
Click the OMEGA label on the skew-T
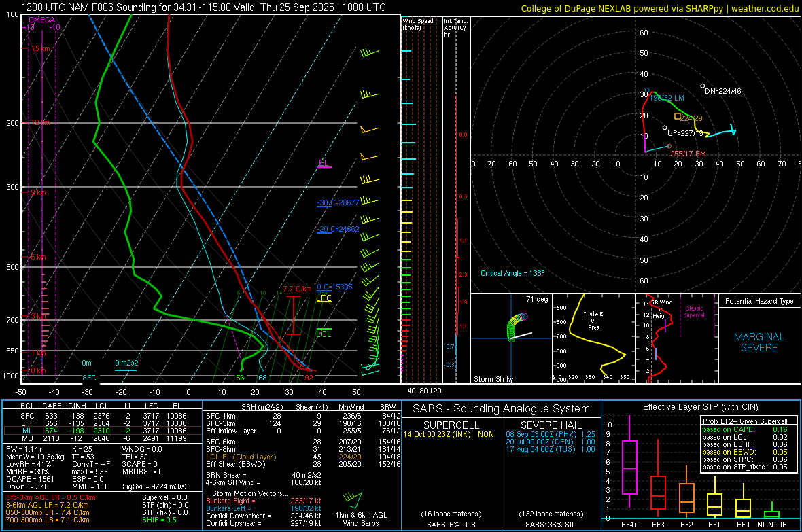click(x=42, y=20)
